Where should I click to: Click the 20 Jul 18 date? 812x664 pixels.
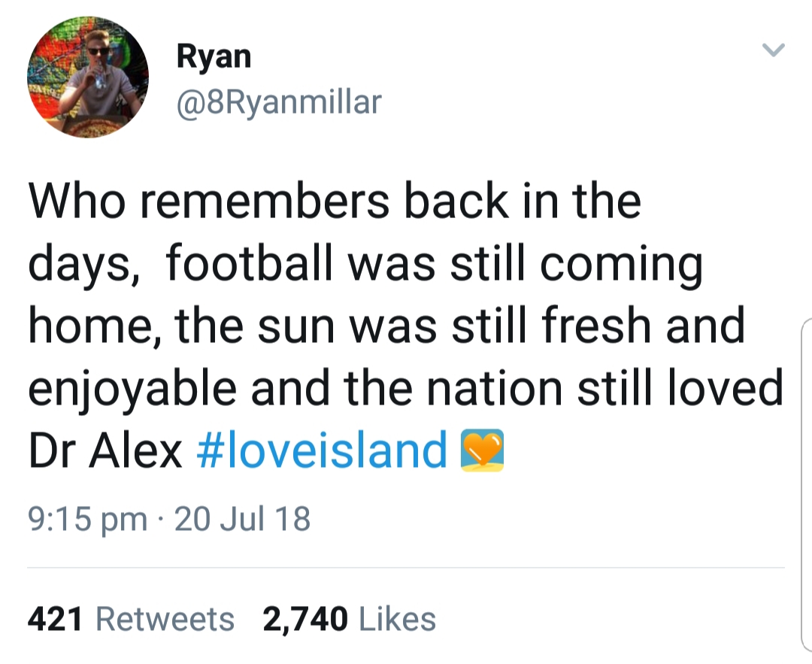242,519
